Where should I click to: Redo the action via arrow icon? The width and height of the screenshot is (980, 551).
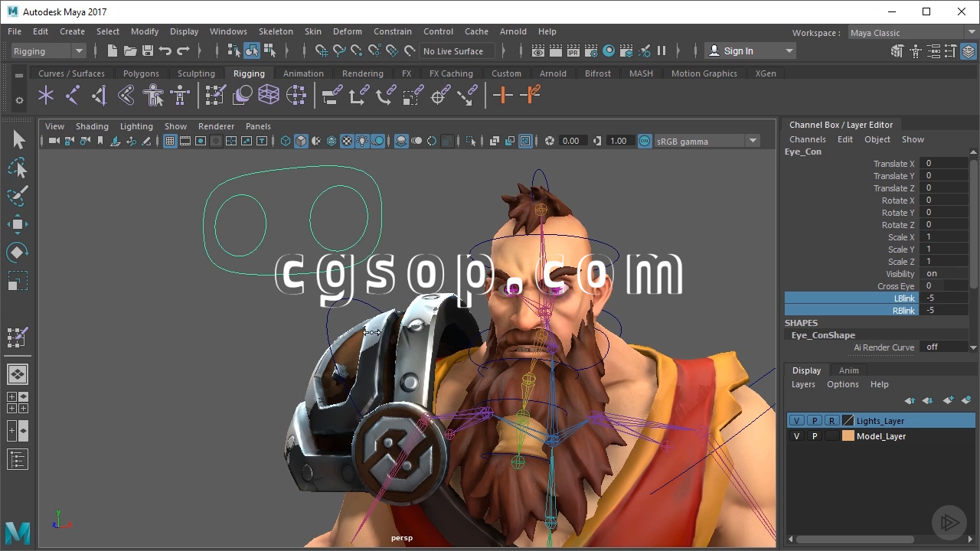point(183,51)
